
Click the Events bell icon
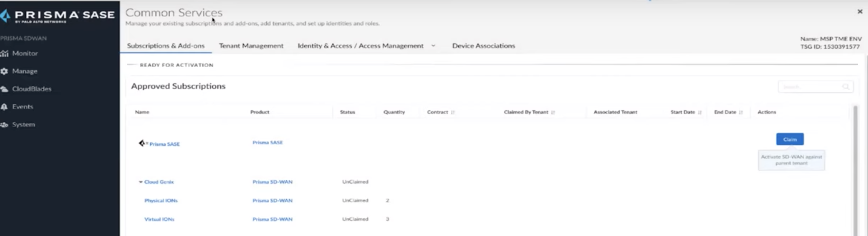4,107
